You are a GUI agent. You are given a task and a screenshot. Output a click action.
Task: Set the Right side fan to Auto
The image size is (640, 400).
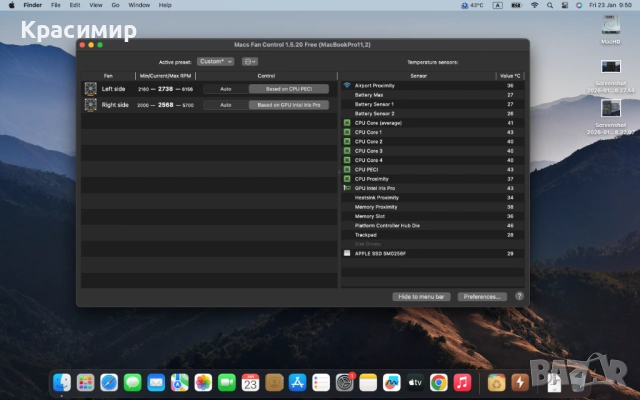[x=226, y=105]
